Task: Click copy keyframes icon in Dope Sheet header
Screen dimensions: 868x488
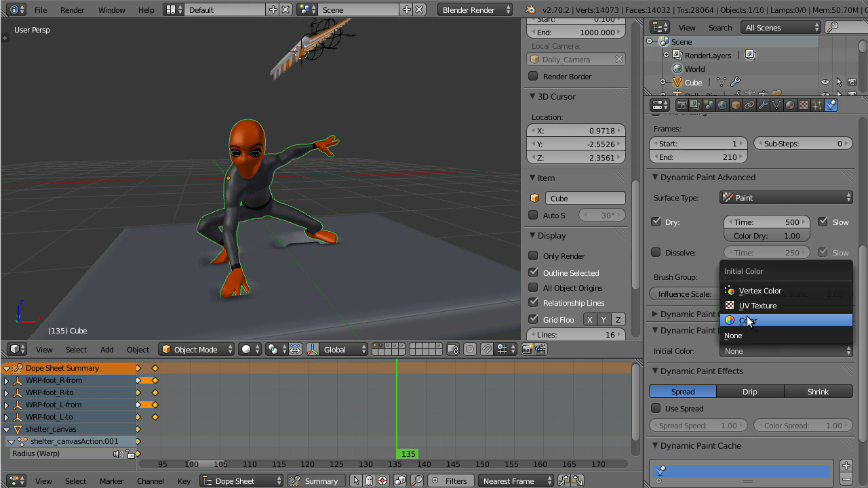Action: click(x=564, y=481)
